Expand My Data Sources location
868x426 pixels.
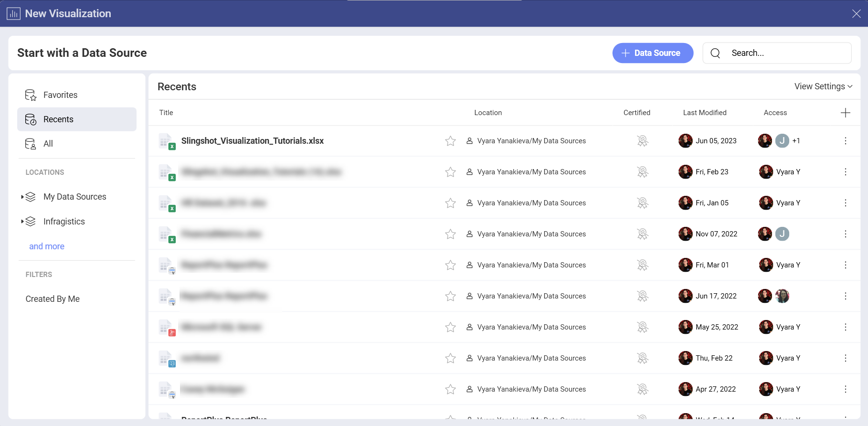tap(22, 197)
